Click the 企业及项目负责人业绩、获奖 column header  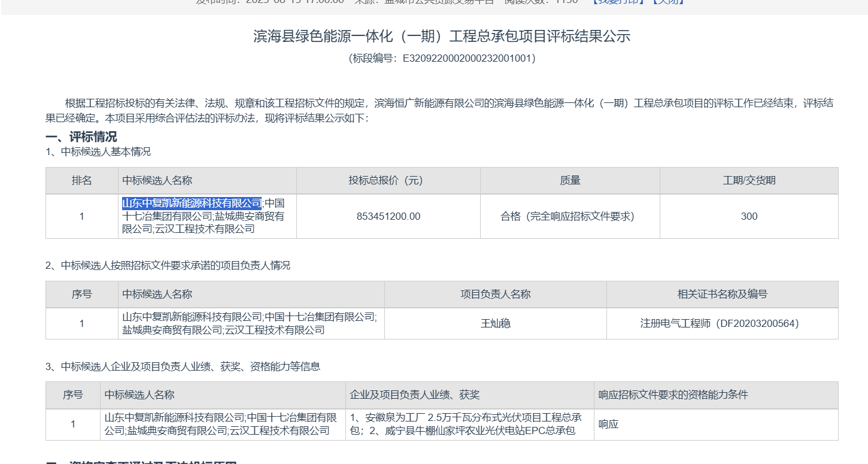[470, 395]
